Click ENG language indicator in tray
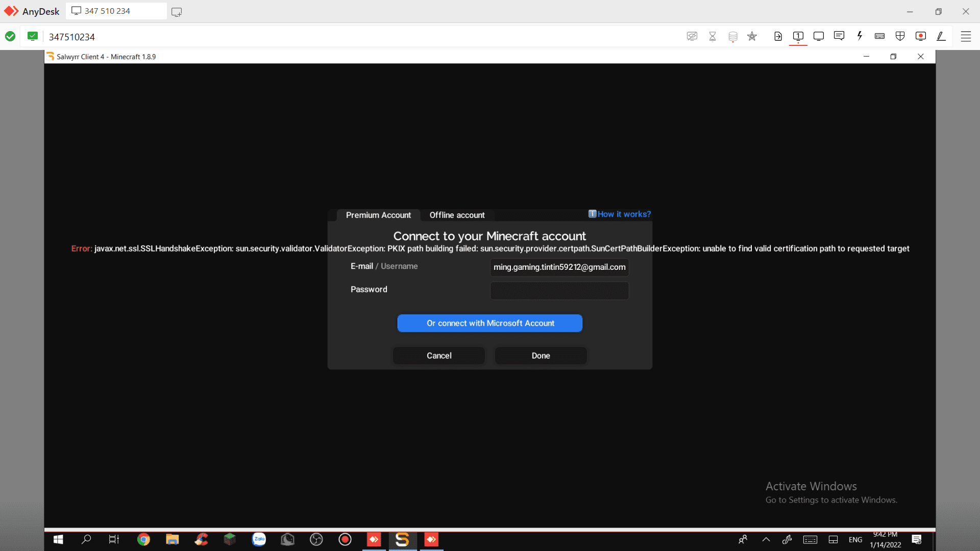980x551 pixels. pos(855,540)
